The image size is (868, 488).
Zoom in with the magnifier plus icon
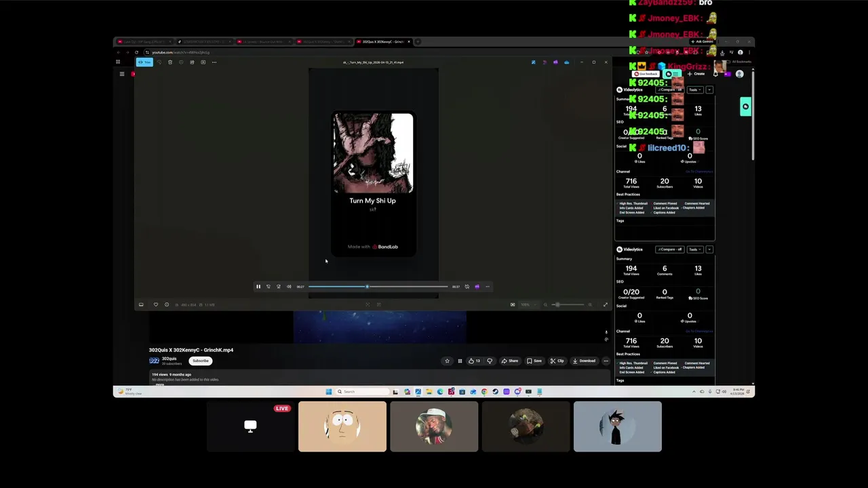point(590,305)
